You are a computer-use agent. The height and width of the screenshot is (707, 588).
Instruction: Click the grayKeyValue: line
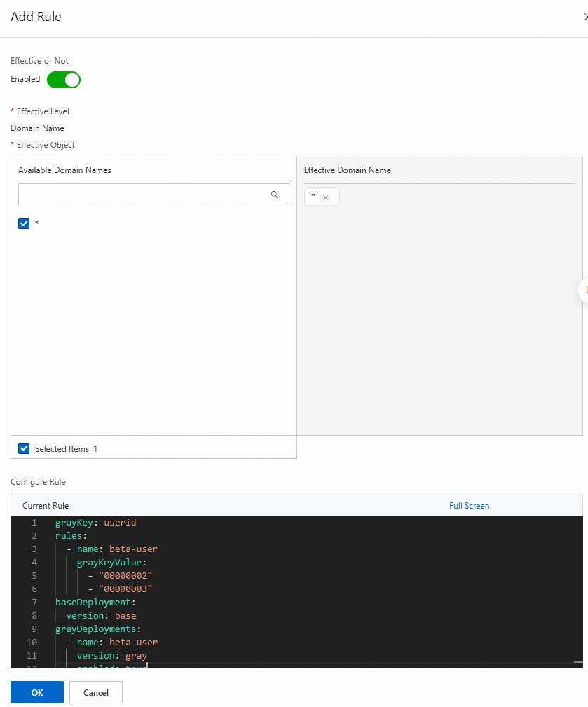[x=111, y=562]
